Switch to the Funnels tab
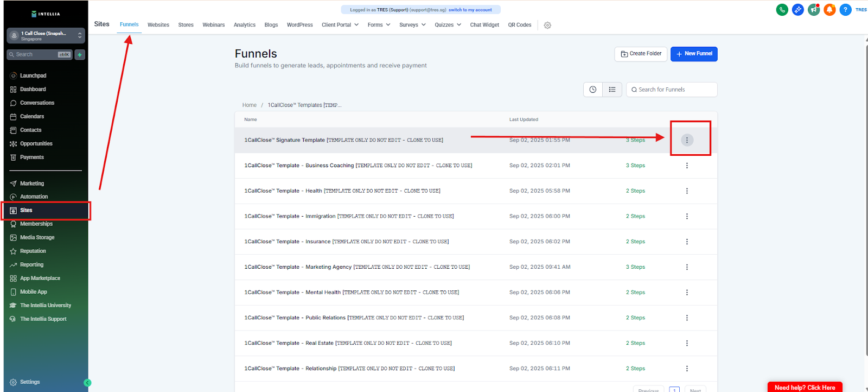868x392 pixels. pos(129,24)
